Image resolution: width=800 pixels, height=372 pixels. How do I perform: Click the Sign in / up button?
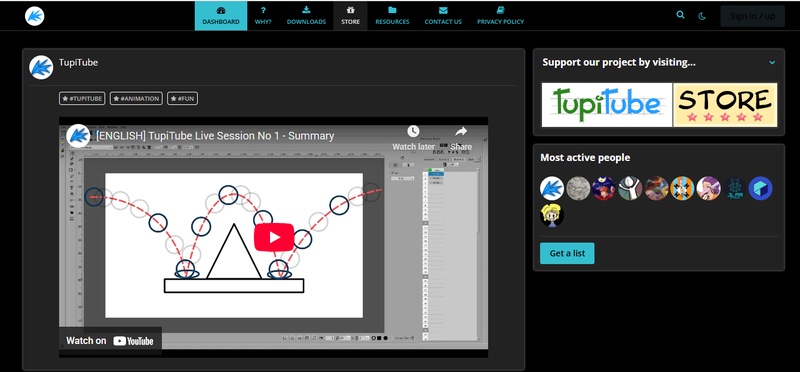[x=753, y=16]
